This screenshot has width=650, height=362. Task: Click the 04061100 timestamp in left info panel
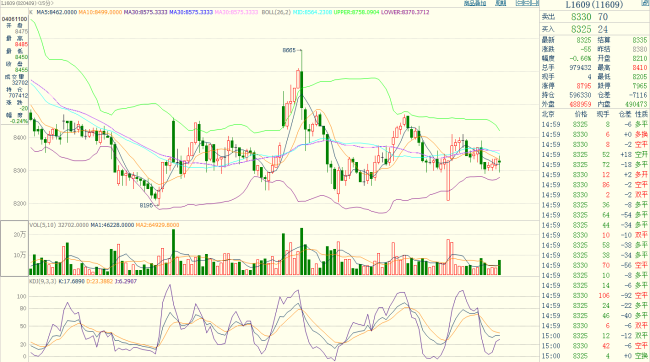coord(15,19)
